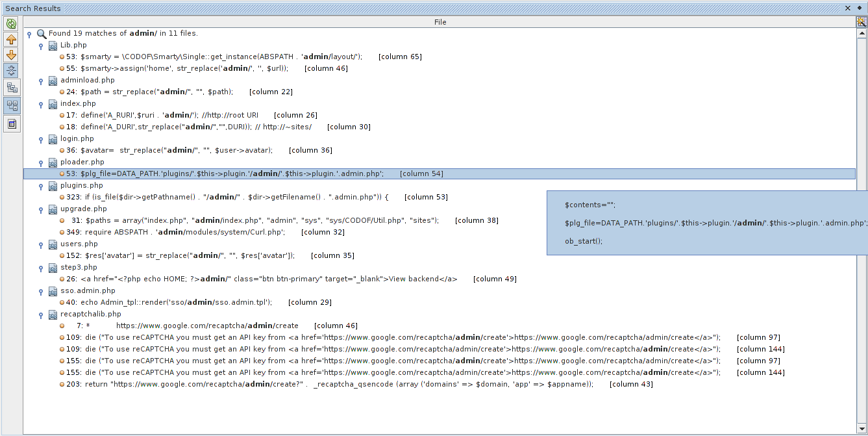Screen dimensions: 868x436
Task: Collapse the ploader.php results node
Action: (x=41, y=162)
